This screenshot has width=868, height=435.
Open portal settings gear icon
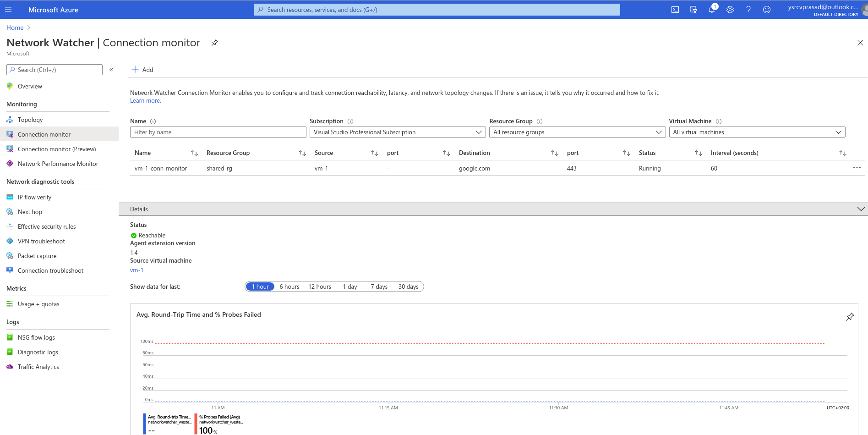(730, 10)
